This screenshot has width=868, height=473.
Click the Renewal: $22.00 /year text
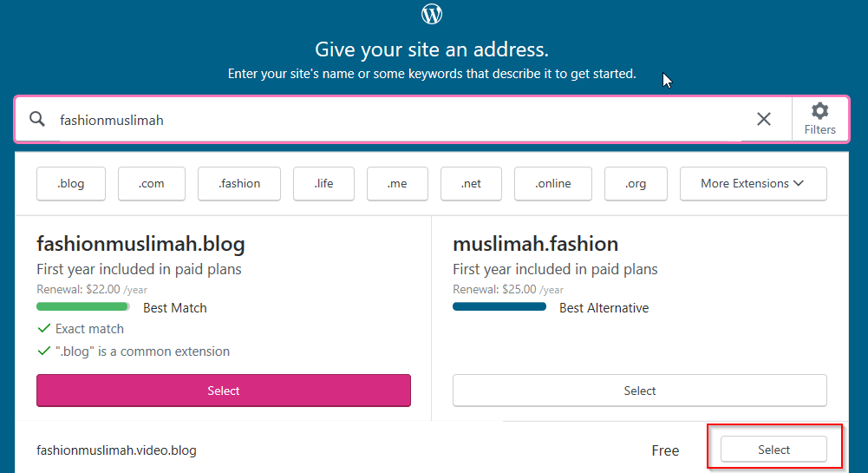click(x=92, y=289)
